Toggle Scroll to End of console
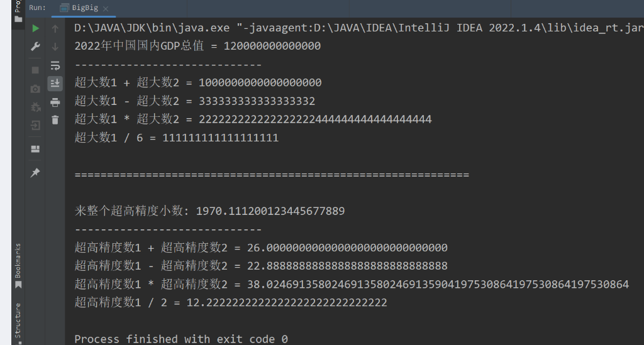This screenshot has height=345, width=644. (x=55, y=84)
